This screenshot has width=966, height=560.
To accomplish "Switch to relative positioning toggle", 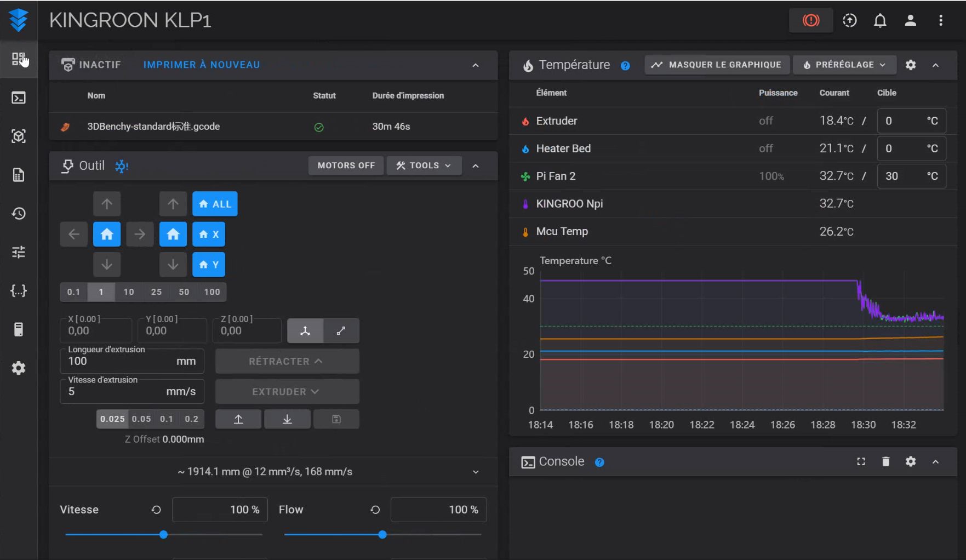I will tap(341, 331).
